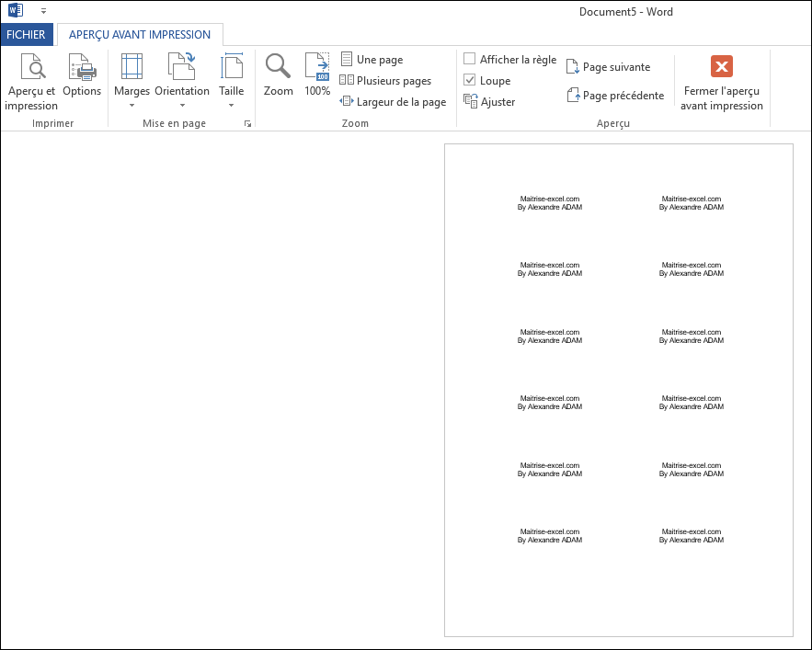Open the printer Options icon
This screenshot has width=812, height=650.
tap(83, 66)
